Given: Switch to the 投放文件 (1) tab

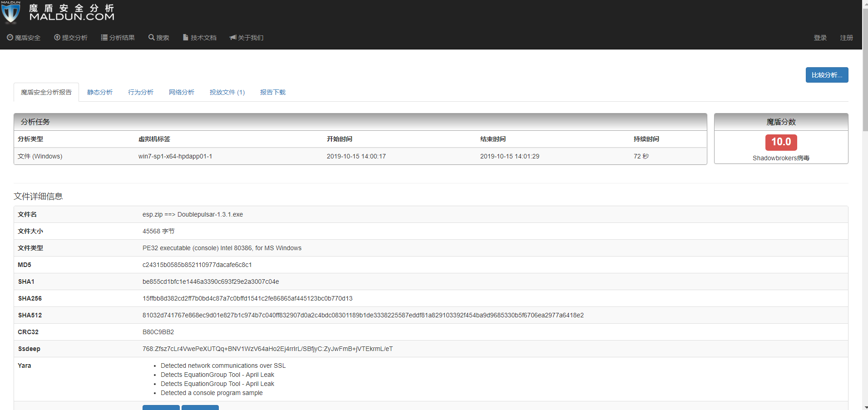Looking at the screenshot, I should click(x=227, y=92).
